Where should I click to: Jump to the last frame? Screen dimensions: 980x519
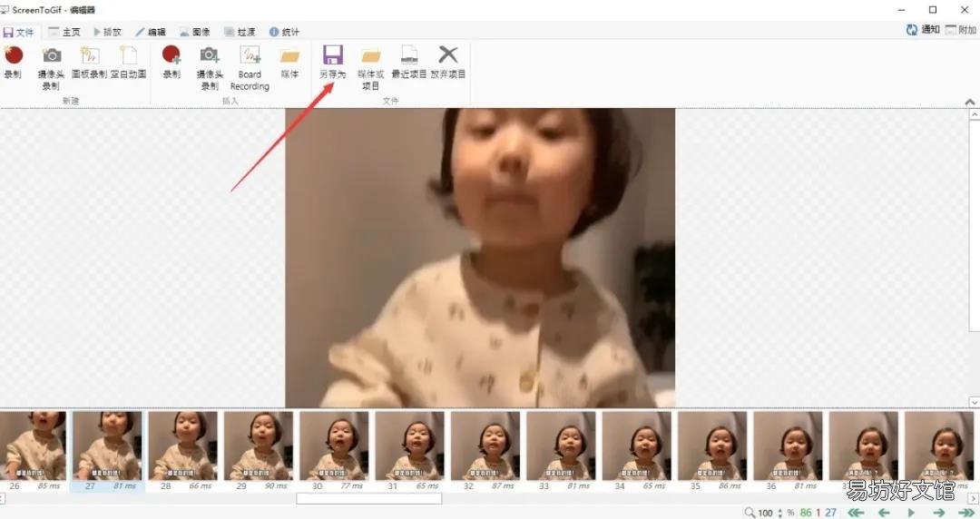click(966, 513)
